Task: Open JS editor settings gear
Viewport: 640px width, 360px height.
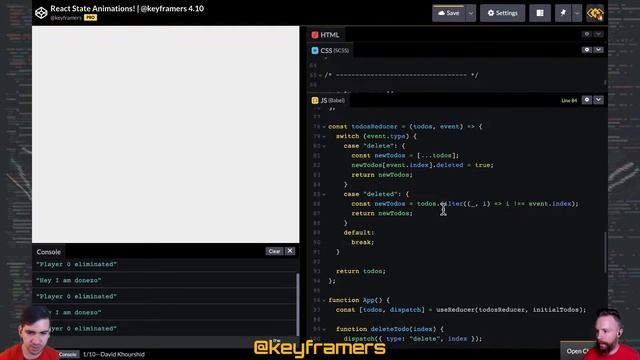Action: pyautogui.click(x=587, y=100)
